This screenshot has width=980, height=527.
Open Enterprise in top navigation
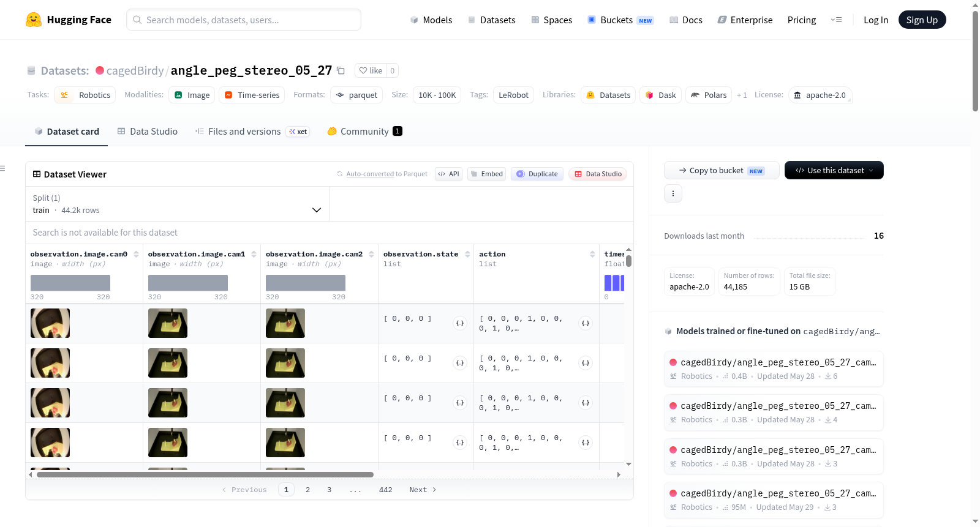tap(745, 20)
